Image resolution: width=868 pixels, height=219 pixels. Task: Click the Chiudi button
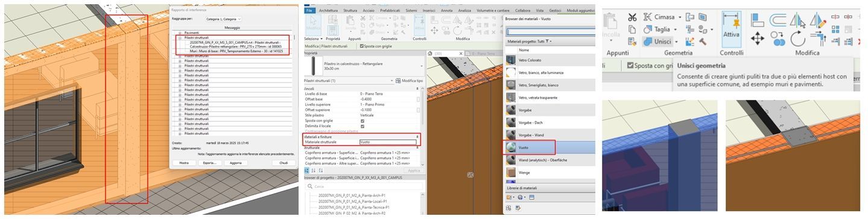pyautogui.click(x=284, y=163)
